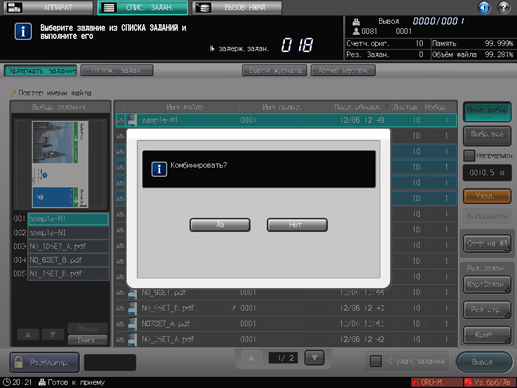Click empty field beside Разблокир.
Image resolution: width=517 pixels, height=388 pixels.
[110, 363]
